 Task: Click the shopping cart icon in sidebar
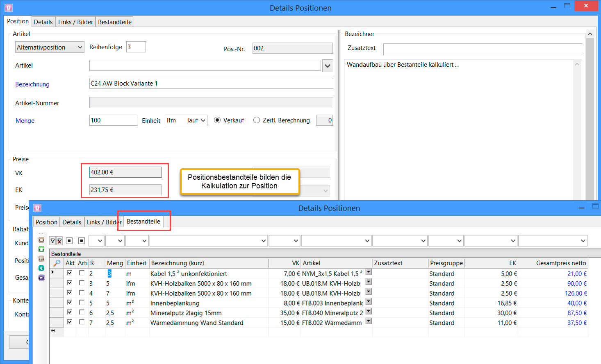41,259
